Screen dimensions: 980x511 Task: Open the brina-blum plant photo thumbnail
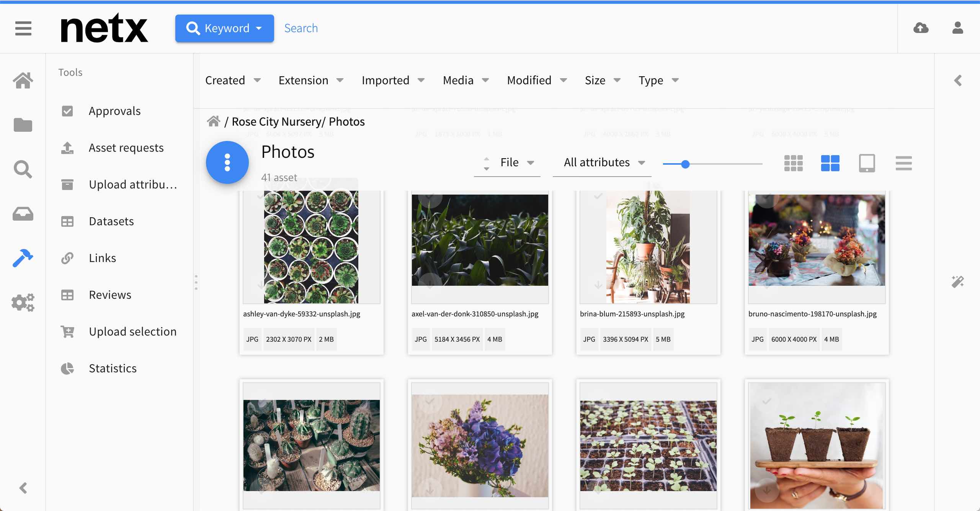(648, 247)
